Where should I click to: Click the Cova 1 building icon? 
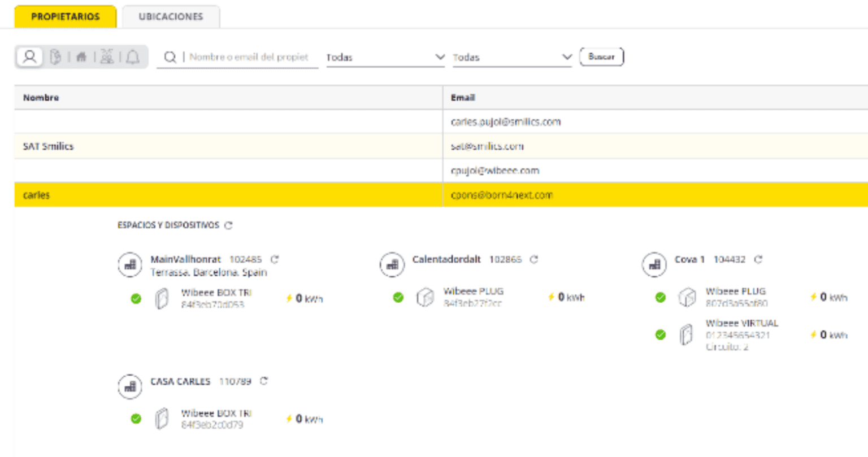tap(654, 264)
